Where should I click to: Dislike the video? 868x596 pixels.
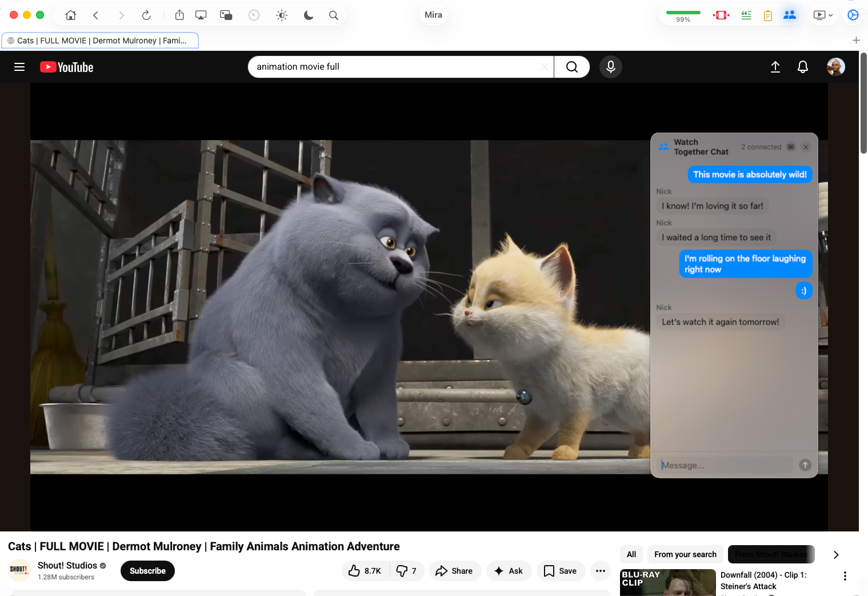pyautogui.click(x=407, y=571)
